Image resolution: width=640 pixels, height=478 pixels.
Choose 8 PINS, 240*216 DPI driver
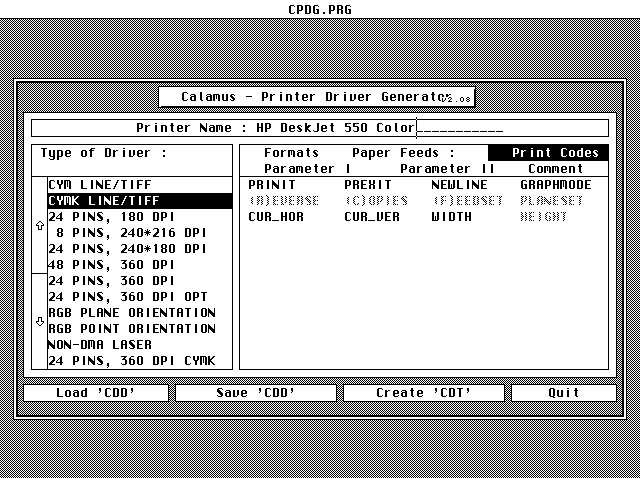pos(140,233)
